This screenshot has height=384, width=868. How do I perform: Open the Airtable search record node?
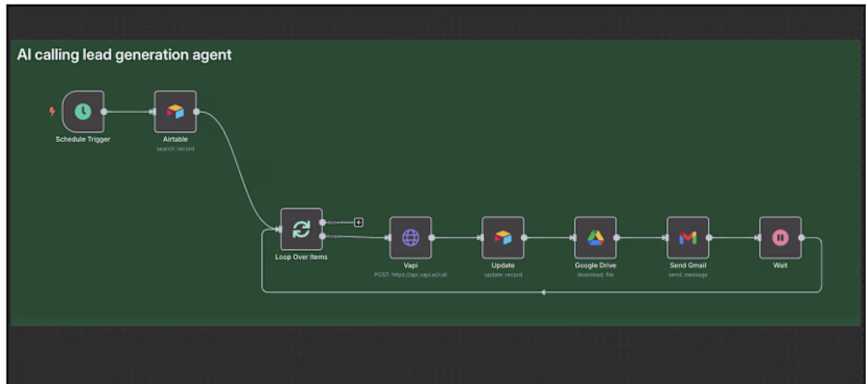175,111
